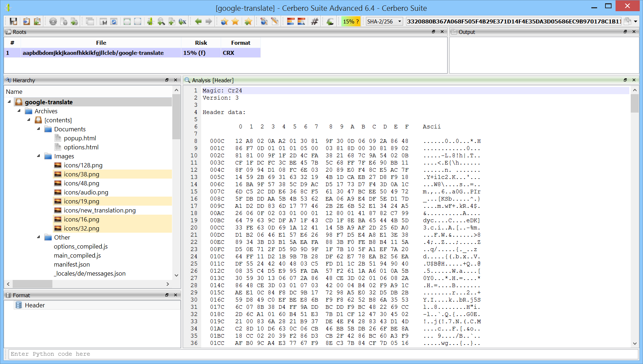Float the Analysis [Header] panel
643x364 pixels.
coord(625,80)
